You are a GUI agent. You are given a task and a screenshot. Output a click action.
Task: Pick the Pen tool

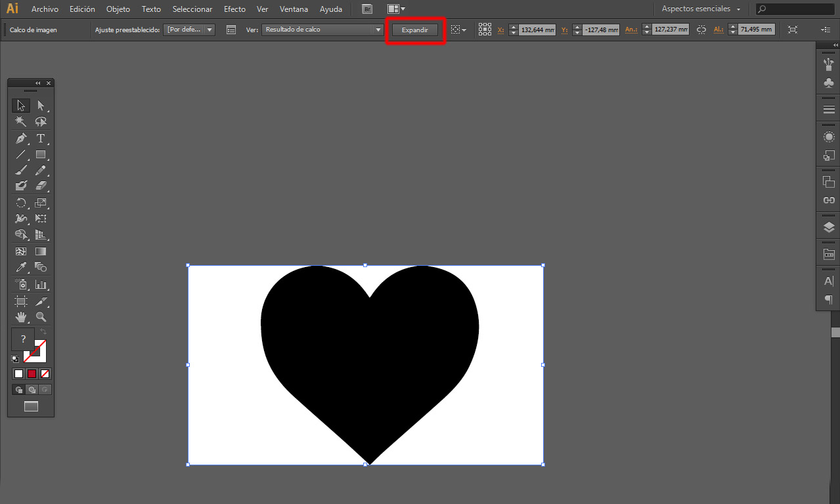click(x=20, y=138)
